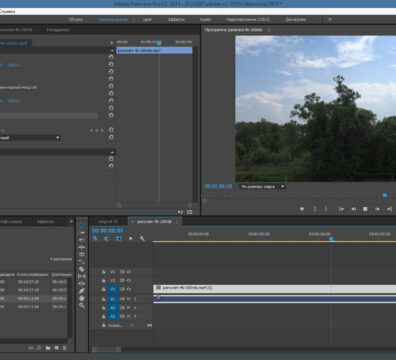Toggle the lock on audio track A3
This screenshot has width=396, height=360.
(104, 316)
